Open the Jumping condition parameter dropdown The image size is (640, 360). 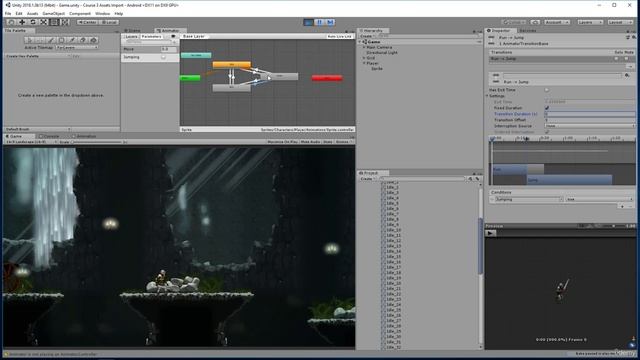pyautogui.click(x=529, y=199)
